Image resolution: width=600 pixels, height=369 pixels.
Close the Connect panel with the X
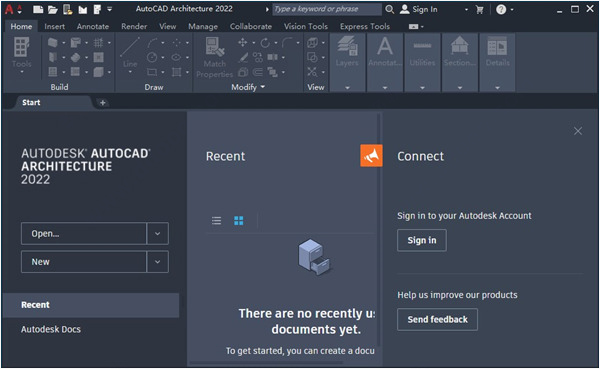pyautogui.click(x=578, y=131)
